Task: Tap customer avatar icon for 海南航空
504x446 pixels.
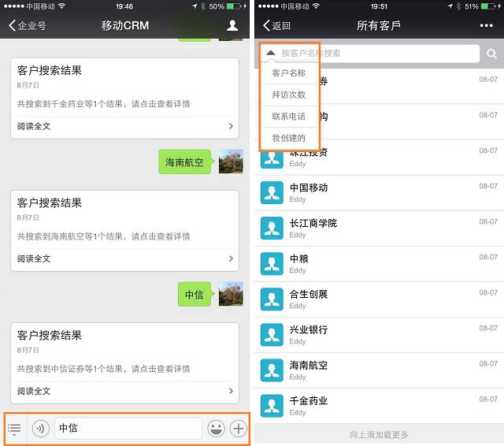Action: point(272,370)
